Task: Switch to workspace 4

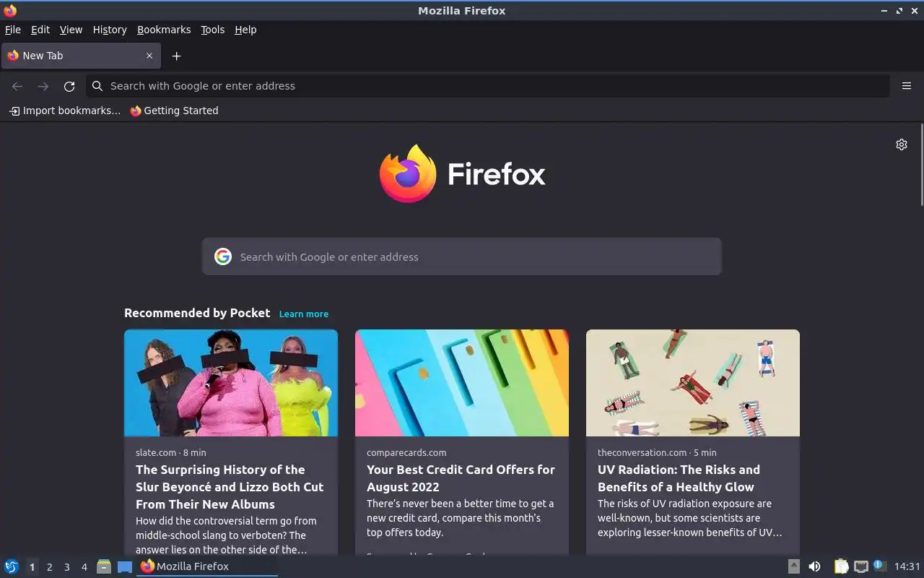Action: tap(84, 567)
